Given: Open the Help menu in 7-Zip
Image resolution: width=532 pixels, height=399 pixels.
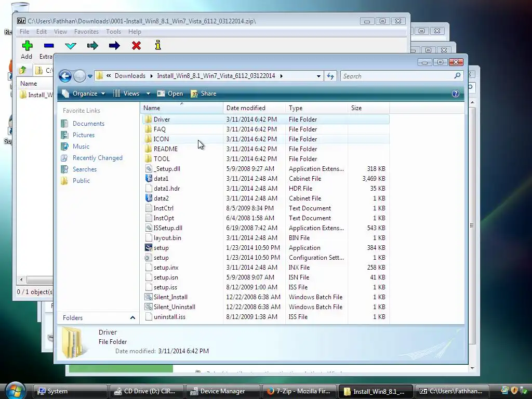Looking at the screenshot, I should click(135, 32).
